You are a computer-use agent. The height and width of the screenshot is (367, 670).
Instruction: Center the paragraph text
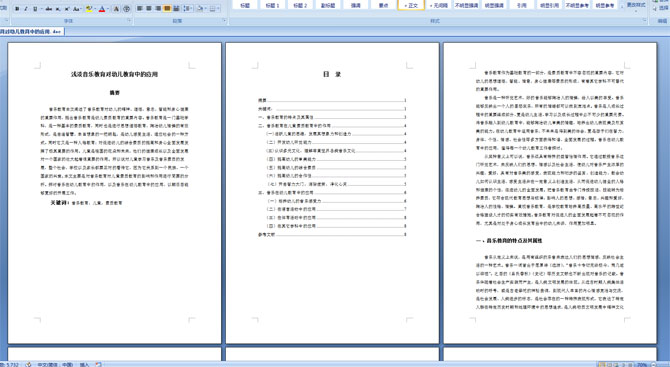point(149,9)
